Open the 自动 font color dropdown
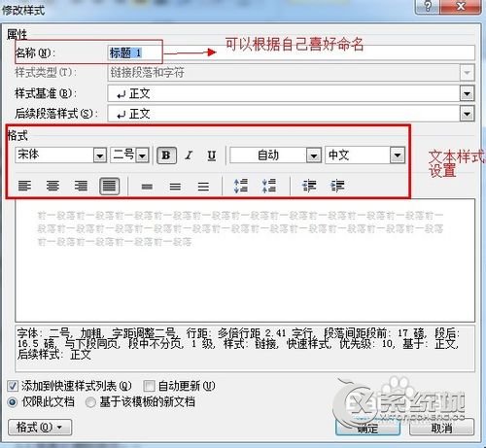486x448 pixels. 314,155
